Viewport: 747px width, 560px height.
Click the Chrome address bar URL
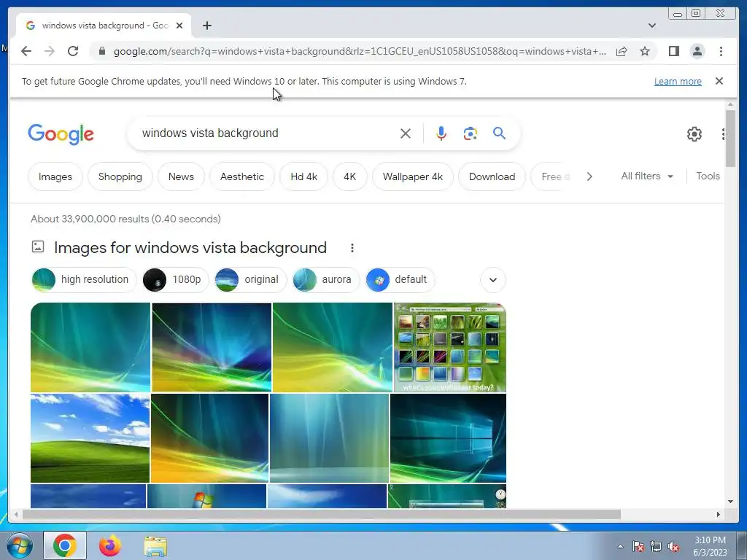[x=360, y=52]
